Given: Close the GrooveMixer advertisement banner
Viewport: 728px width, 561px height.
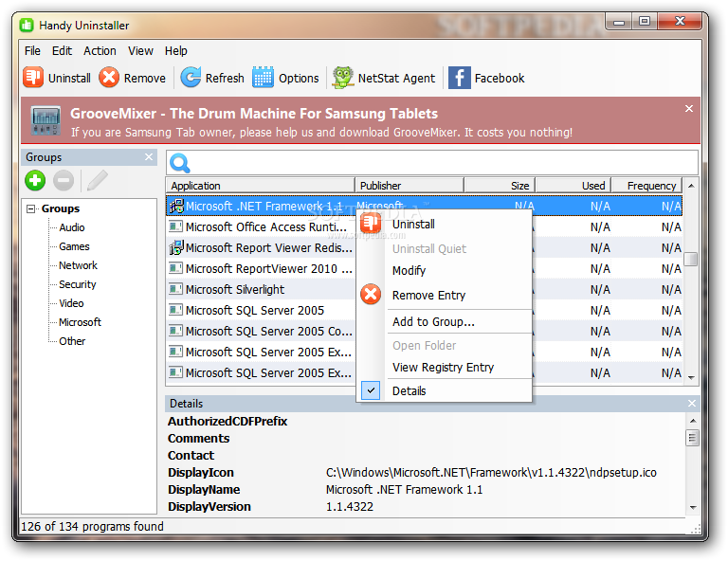Looking at the screenshot, I should [689, 109].
